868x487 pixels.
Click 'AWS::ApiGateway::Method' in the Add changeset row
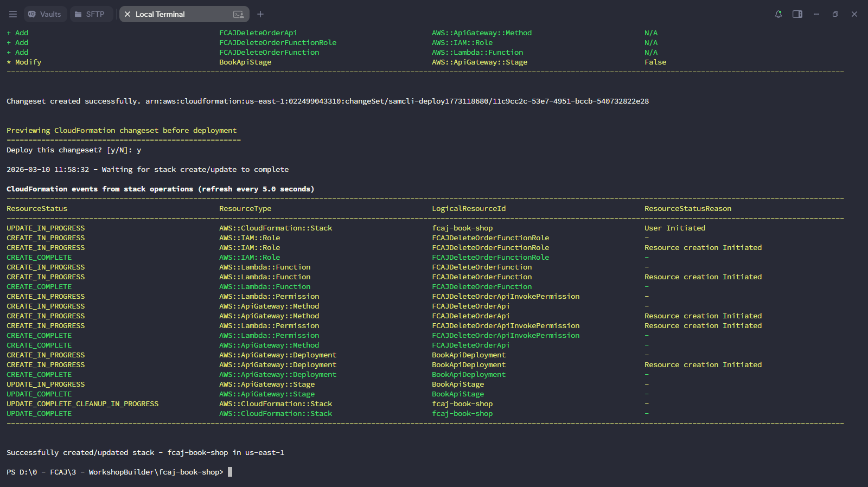482,33
